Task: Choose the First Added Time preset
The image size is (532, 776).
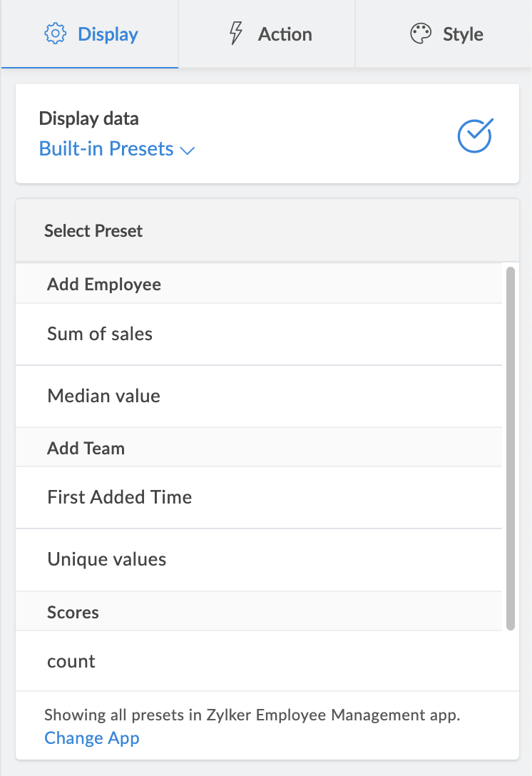Action: 120,497
